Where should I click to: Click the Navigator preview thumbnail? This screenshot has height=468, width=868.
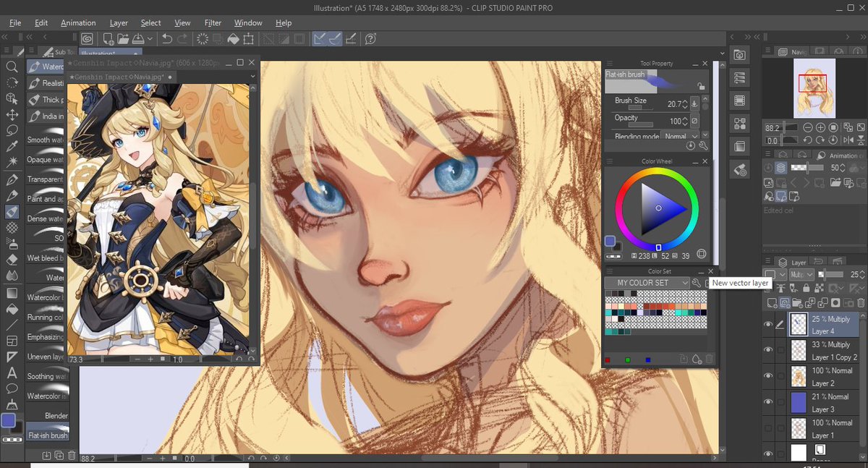click(x=814, y=88)
